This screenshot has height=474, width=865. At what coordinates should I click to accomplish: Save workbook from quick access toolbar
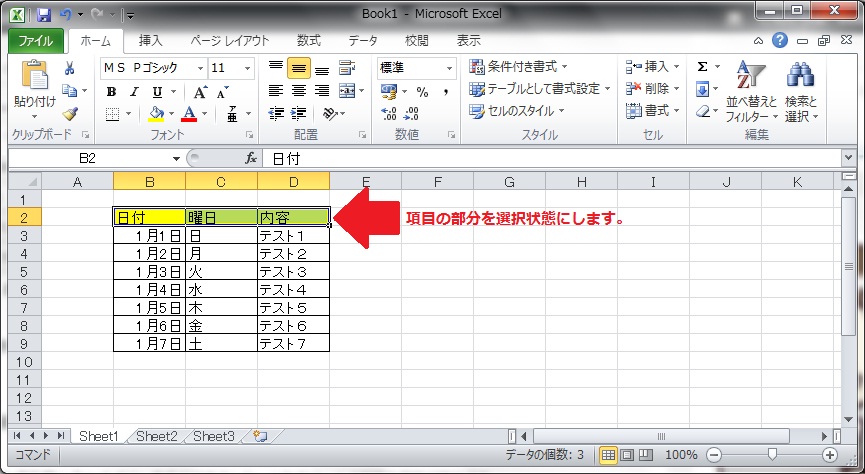44,14
